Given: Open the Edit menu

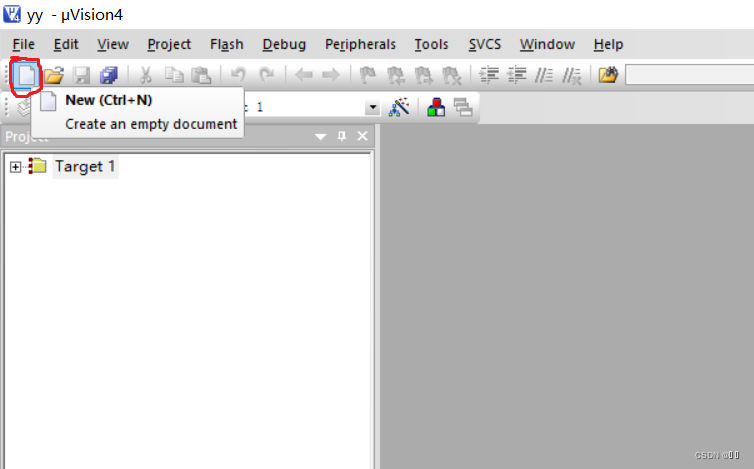Looking at the screenshot, I should 66,44.
